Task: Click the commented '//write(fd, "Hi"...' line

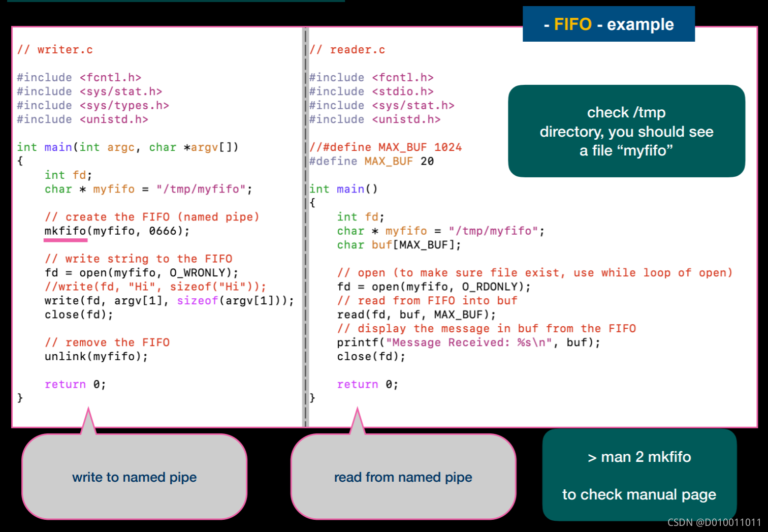Action: (x=155, y=287)
